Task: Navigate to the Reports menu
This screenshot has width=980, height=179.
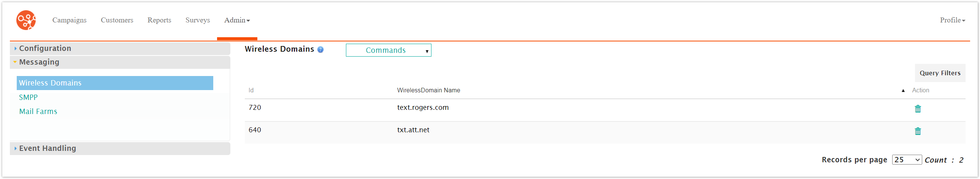Action: point(159,20)
